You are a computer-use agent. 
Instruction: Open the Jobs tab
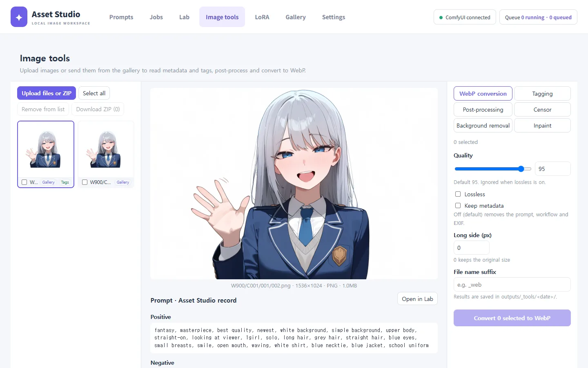[156, 17]
